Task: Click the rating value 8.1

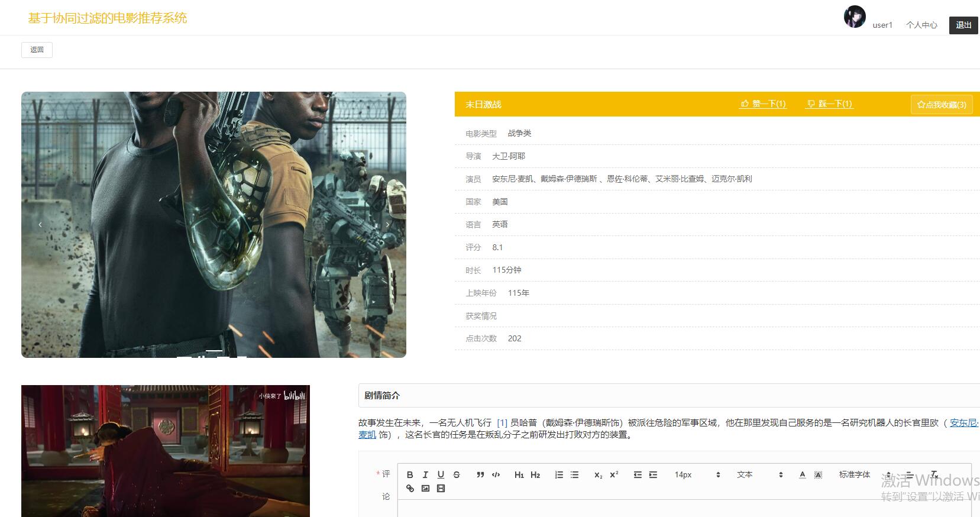Action: click(497, 247)
